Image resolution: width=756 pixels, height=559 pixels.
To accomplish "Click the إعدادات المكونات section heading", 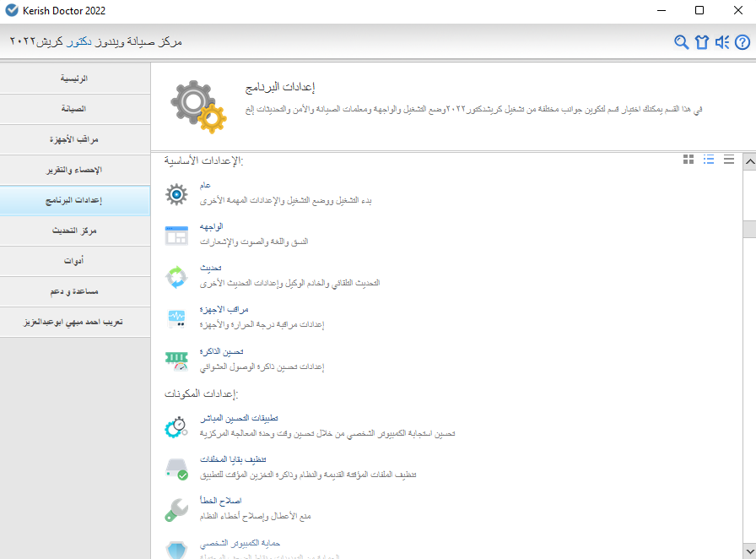I will [201, 393].
